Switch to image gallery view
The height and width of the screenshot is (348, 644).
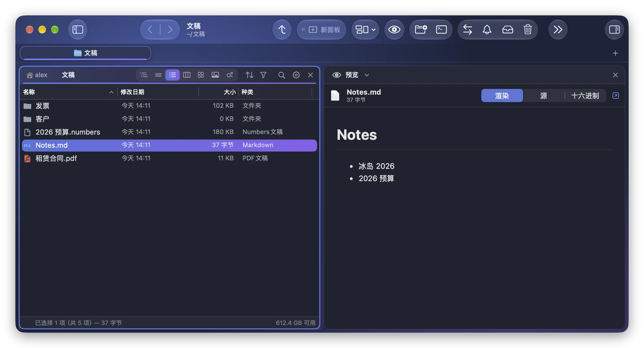(215, 75)
